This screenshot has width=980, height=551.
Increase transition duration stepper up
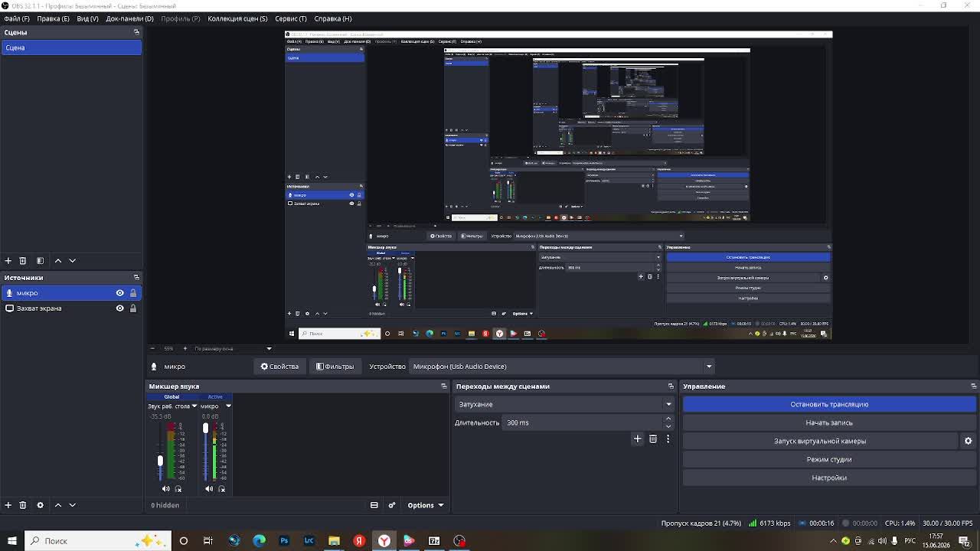[668, 419]
